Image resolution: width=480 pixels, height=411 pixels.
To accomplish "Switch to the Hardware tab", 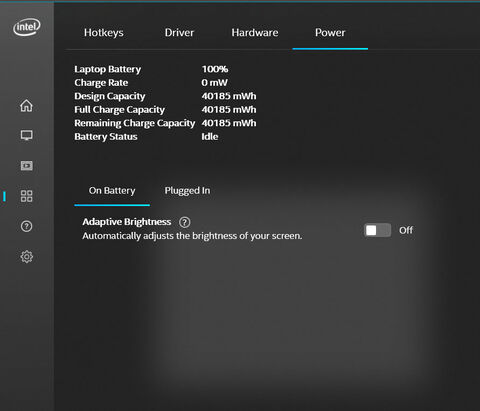I will pyautogui.click(x=255, y=33).
